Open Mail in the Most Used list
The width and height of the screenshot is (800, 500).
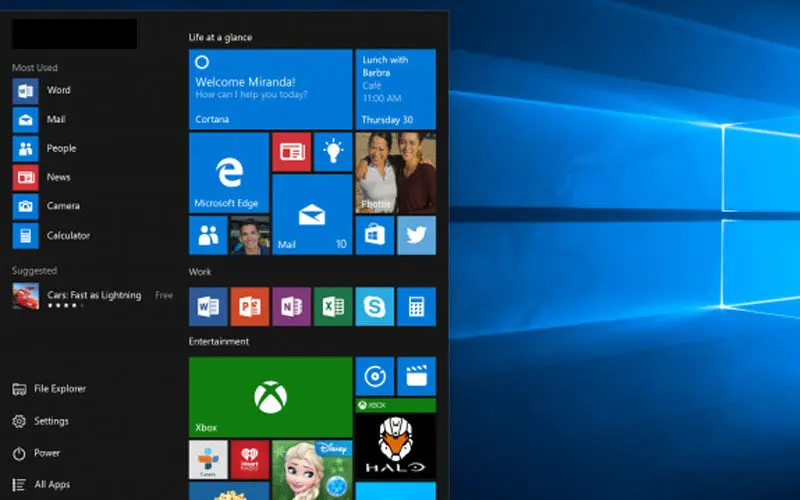tap(40, 119)
